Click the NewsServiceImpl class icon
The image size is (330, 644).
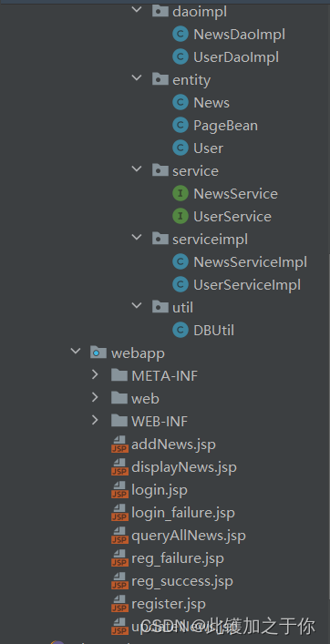(x=180, y=261)
